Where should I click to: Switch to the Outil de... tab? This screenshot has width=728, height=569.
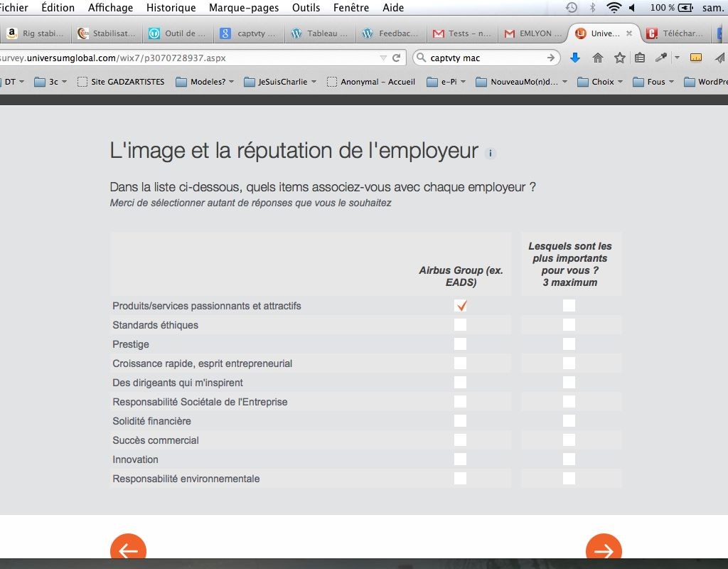pyautogui.click(x=177, y=33)
